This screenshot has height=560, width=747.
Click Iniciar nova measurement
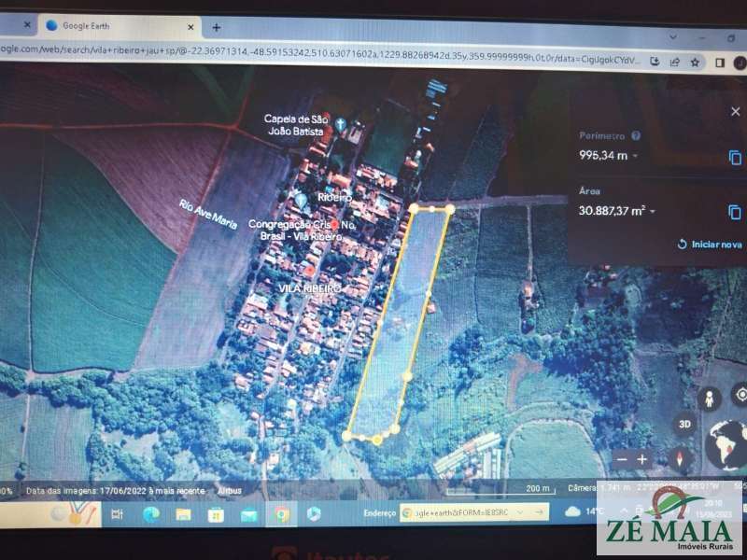pyautogui.click(x=710, y=245)
